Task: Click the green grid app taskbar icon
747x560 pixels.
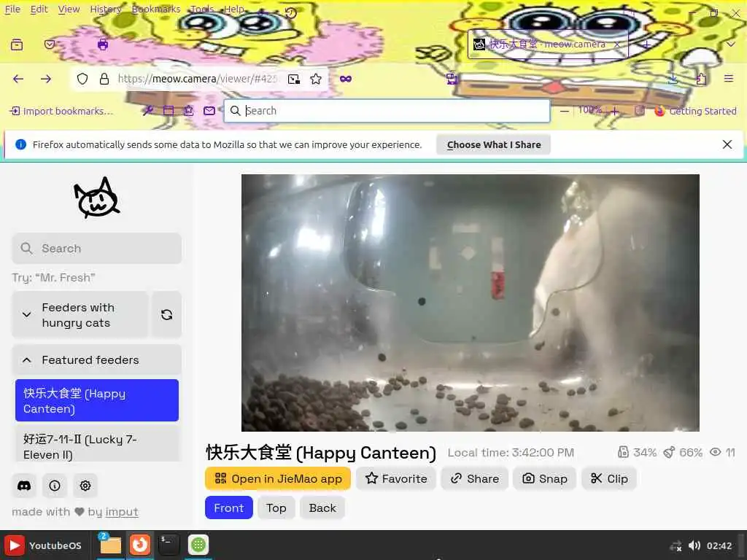Action: pyautogui.click(x=198, y=545)
